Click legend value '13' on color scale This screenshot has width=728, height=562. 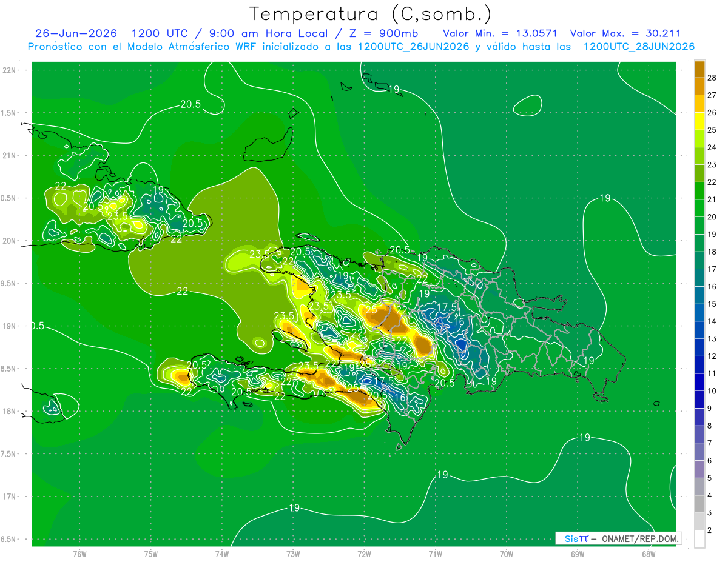712,339
